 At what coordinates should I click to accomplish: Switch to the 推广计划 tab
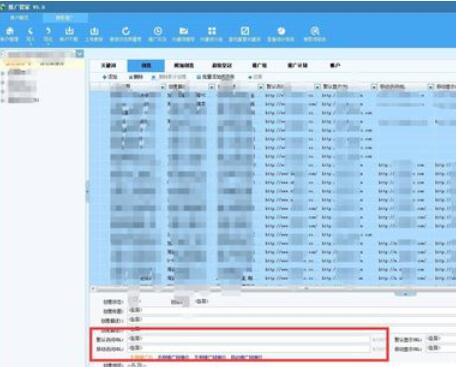click(x=297, y=65)
